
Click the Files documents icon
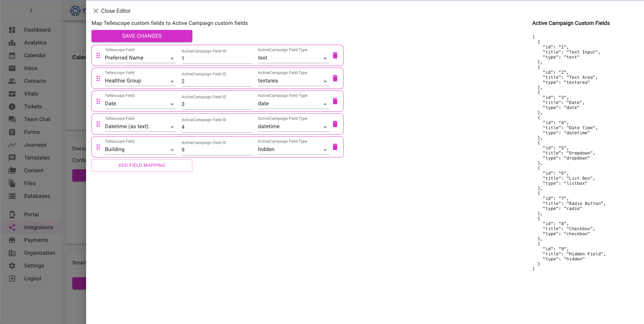tap(12, 183)
